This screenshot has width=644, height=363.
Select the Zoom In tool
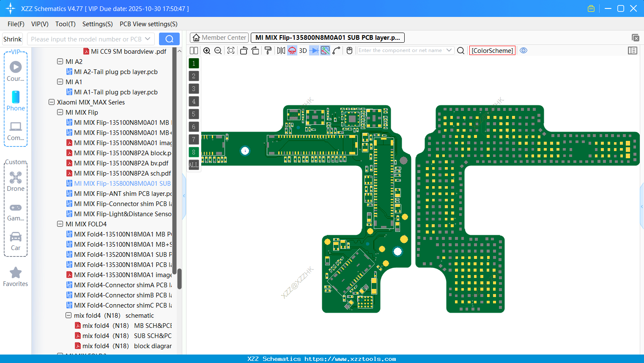(207, 50)
